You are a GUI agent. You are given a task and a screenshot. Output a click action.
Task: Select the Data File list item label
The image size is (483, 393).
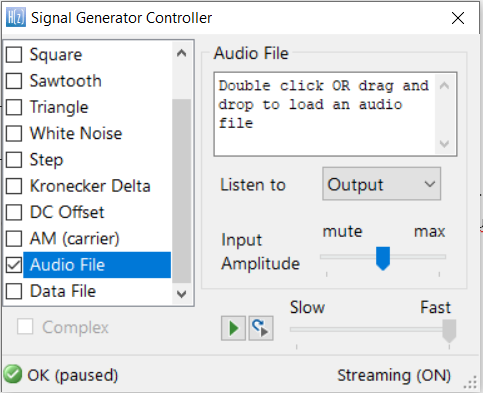click(x=63, y=291)
